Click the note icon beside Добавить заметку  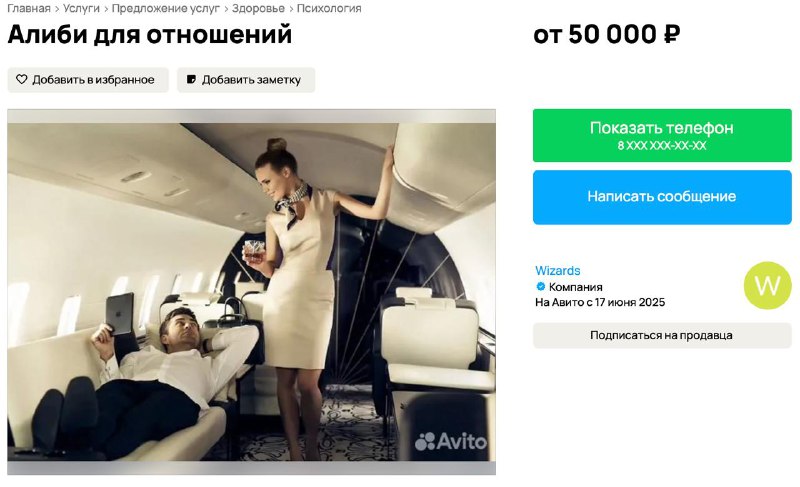point(191,80)
